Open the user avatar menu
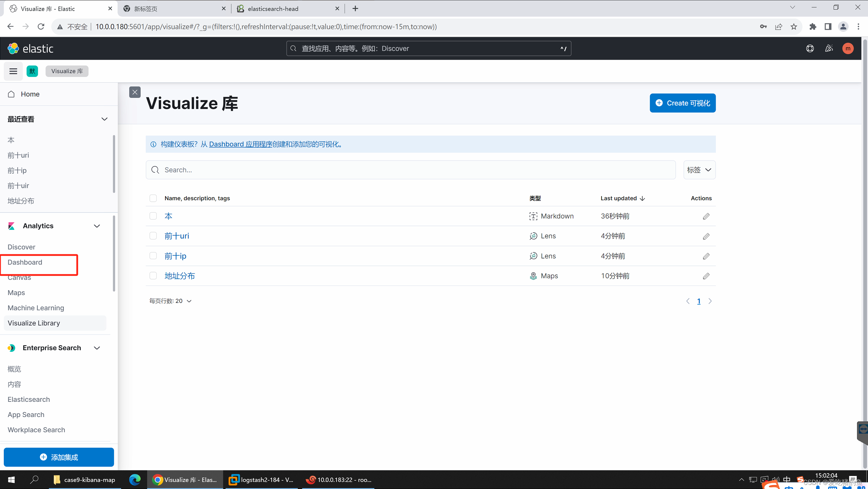 point(848,49)
